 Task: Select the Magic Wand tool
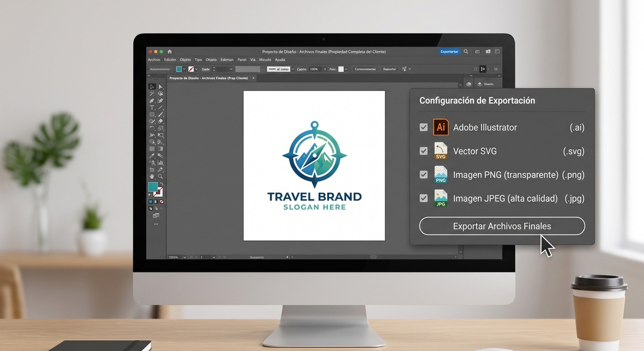click(152, 93)
